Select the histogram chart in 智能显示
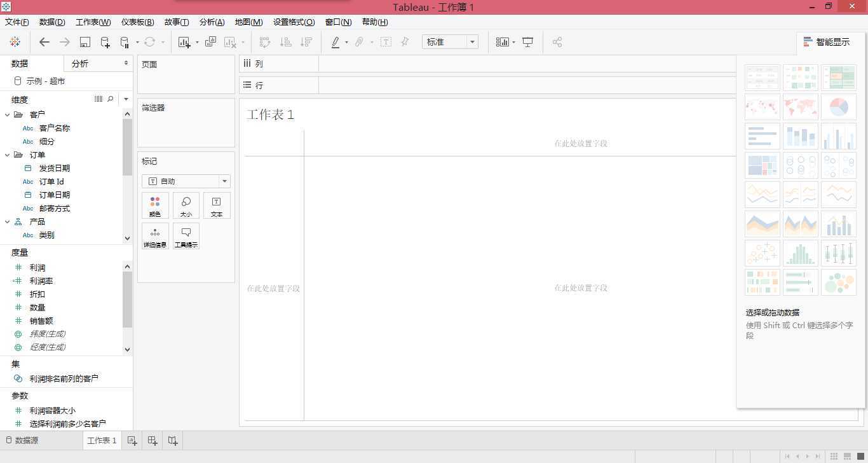 801,253
